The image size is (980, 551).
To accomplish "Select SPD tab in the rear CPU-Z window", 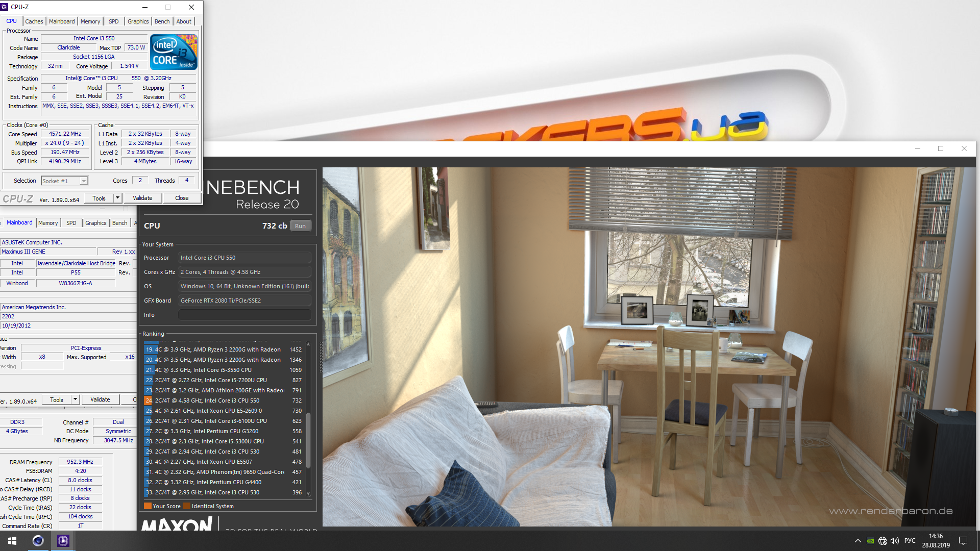I will (x=71, y=223).
